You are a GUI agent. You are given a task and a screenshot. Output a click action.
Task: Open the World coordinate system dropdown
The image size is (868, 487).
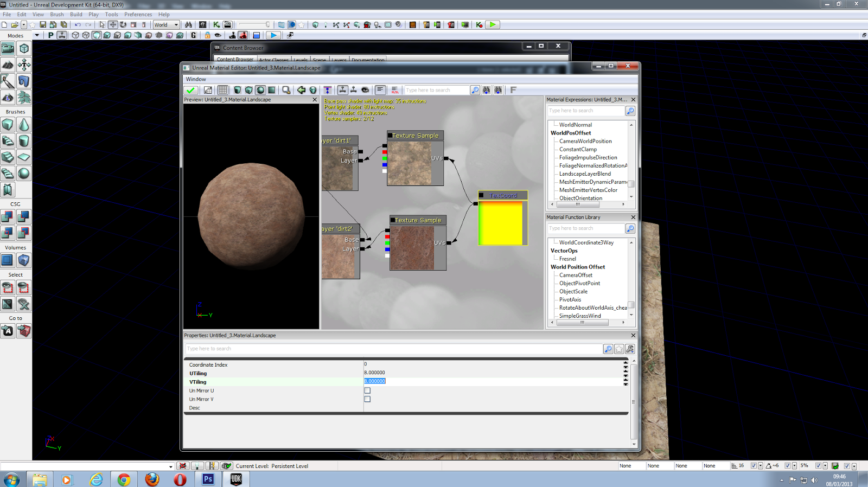[166, 24]
